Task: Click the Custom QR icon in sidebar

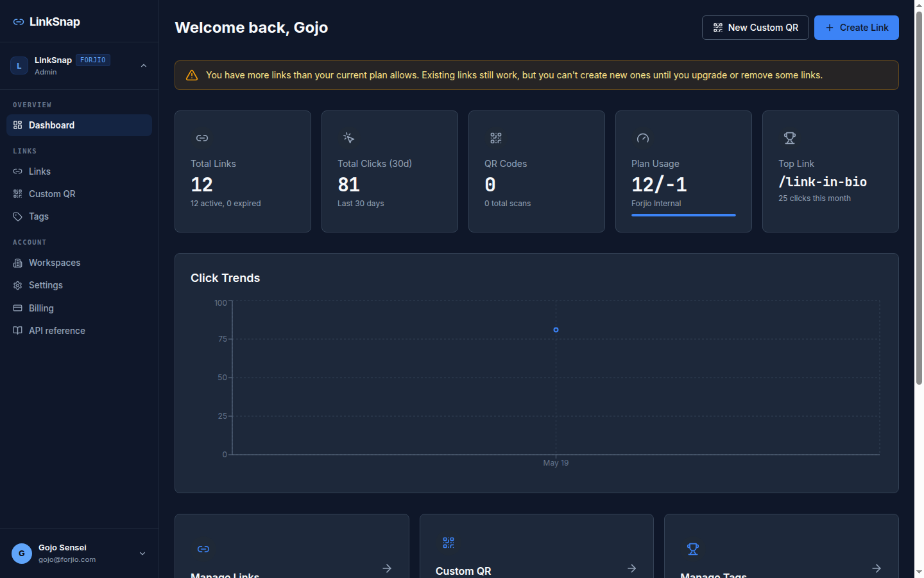Action: click(17, 194)
